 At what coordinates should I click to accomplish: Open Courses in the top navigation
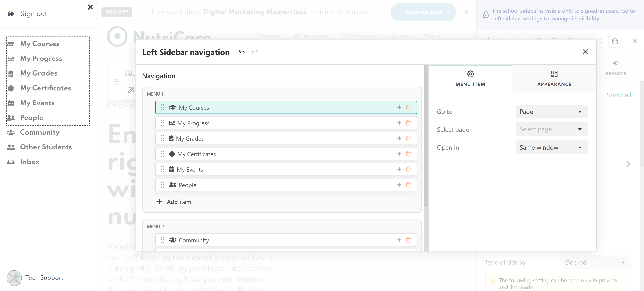[268, 36]
